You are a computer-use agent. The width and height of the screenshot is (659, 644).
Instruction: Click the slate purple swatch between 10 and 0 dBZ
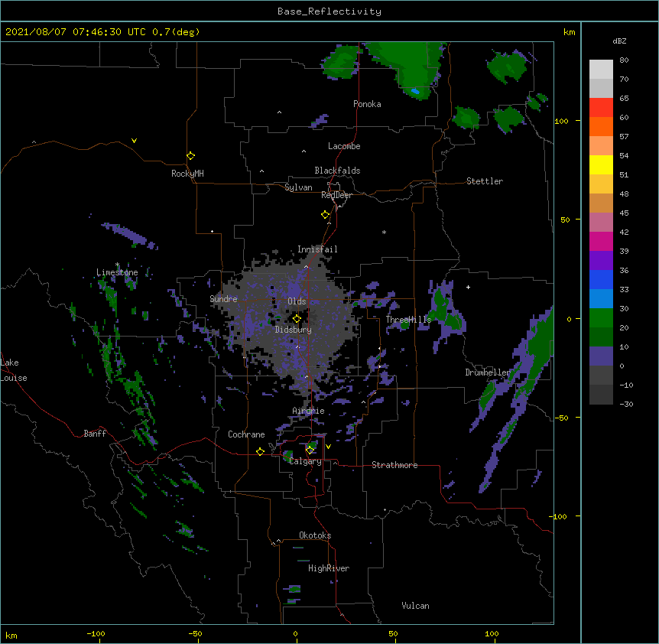(x=601, y=356)
